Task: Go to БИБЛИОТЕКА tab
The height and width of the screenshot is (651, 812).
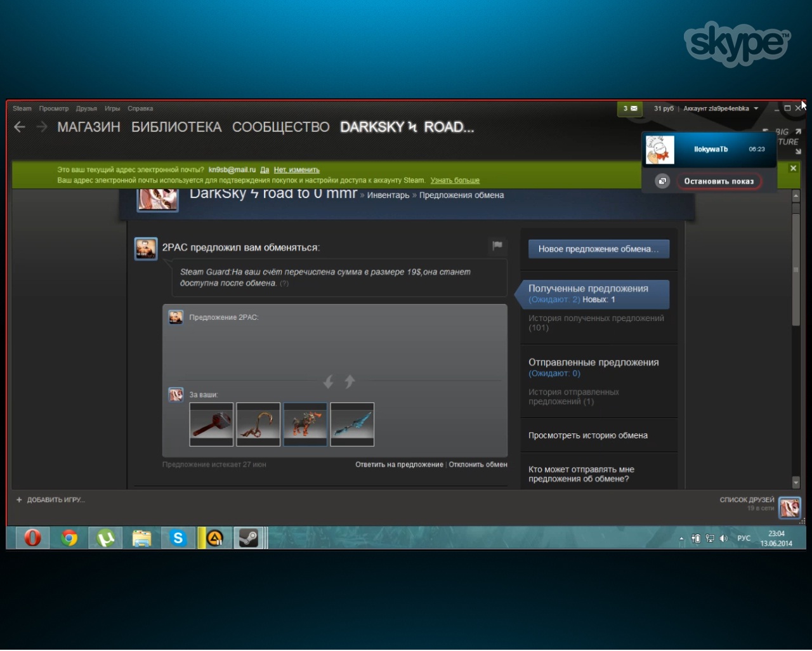Action: [176, 127]
